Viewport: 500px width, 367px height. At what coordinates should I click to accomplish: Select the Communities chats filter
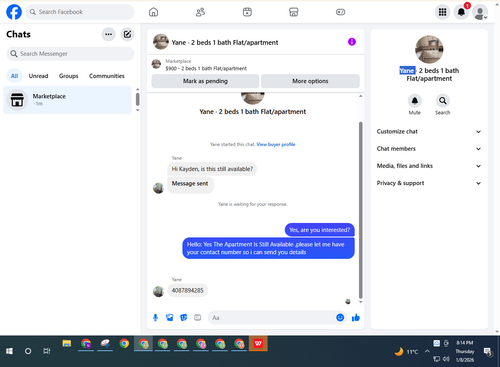point(107,76)
